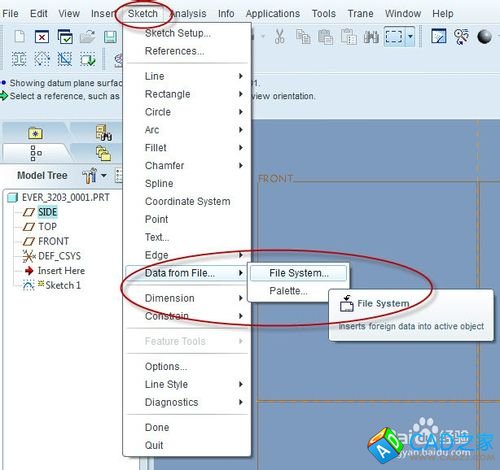Image resolution: width=500 pixels, height=470 pixels.
Task: Select SIDE datum plane in Model Tree
Action: pos(47,212)
